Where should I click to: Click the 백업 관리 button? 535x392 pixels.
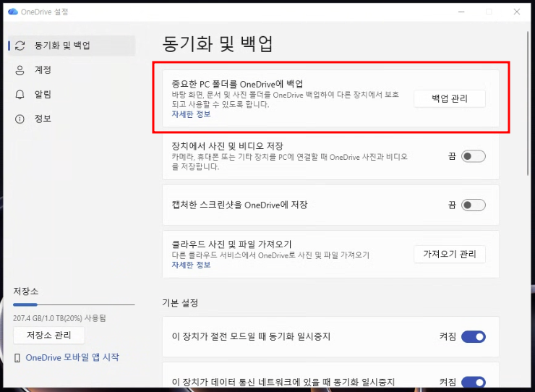[x=450, y=98]
